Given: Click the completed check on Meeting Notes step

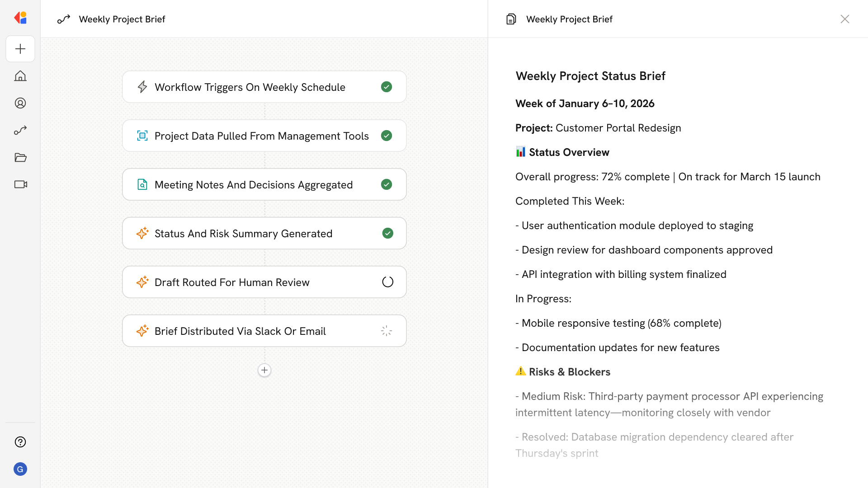Looking at the screenshot, I should pyautogui.click(x=387, y=184).
